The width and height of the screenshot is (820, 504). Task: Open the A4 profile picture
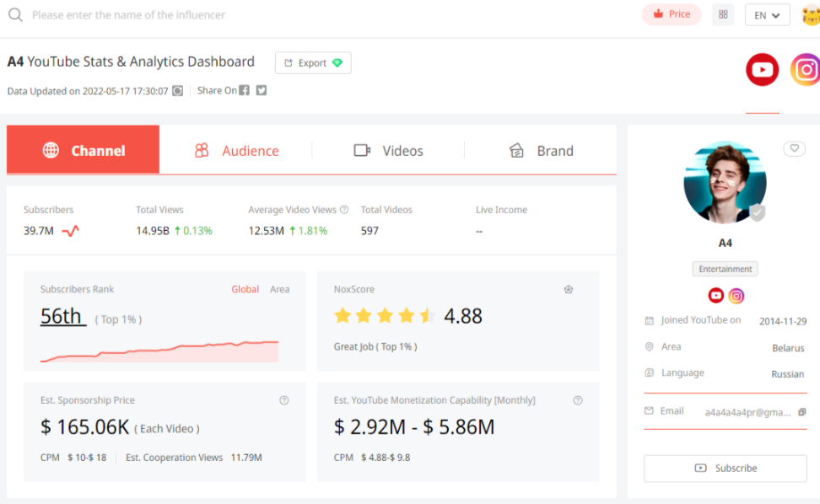726,182
